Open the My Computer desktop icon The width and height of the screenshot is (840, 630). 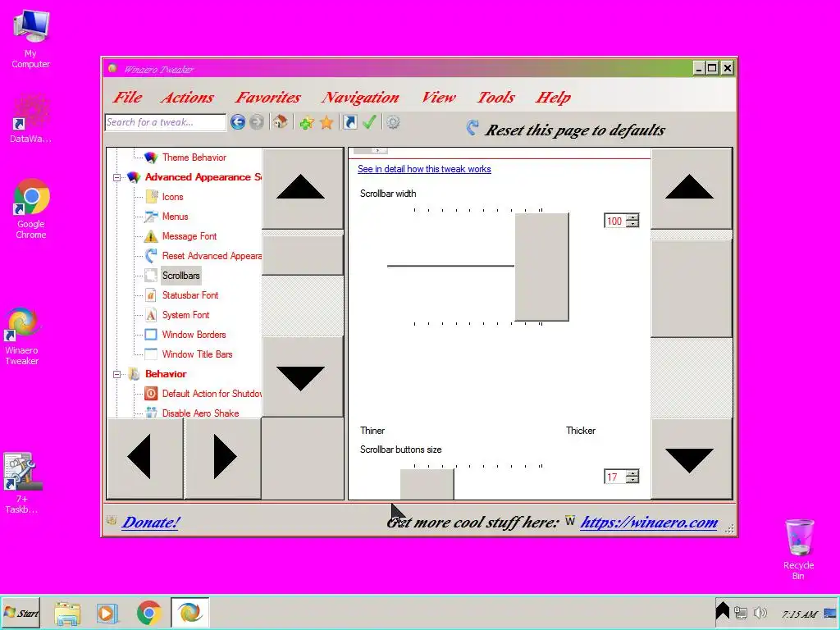(30, 39)
